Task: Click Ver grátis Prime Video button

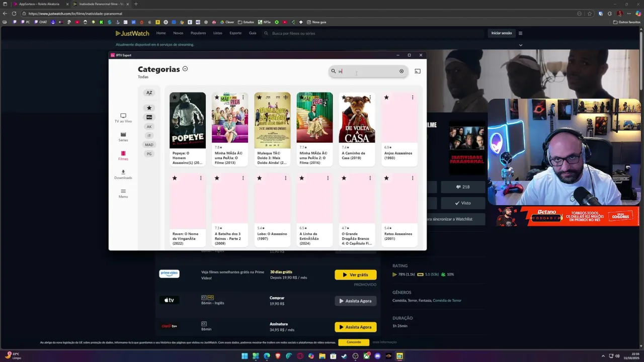Action: [356, 275]
